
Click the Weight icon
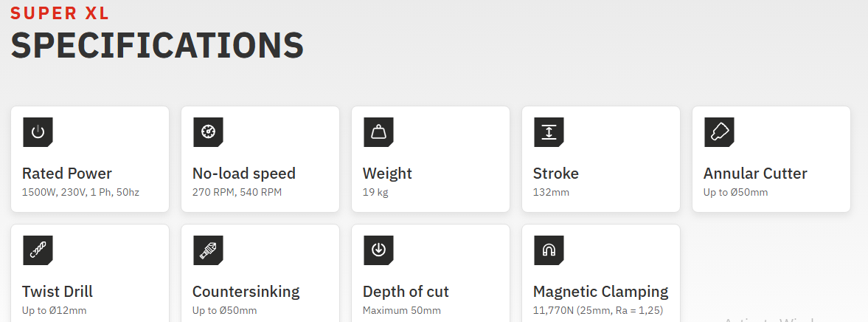point(378,132)
